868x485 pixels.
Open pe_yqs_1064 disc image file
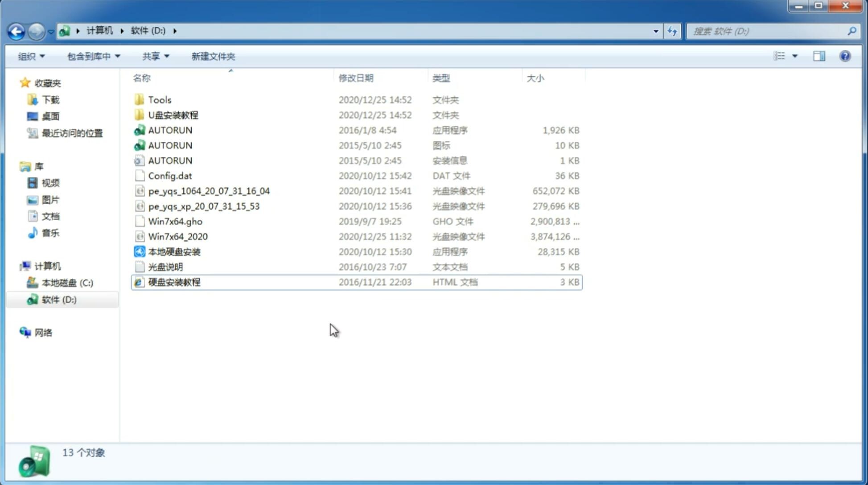coord(209,191)
